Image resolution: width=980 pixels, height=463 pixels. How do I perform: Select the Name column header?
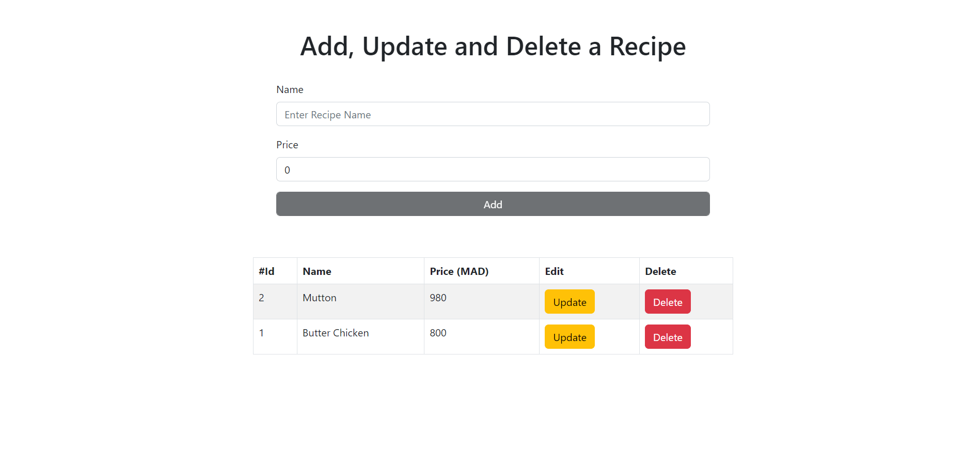[317, 271]
